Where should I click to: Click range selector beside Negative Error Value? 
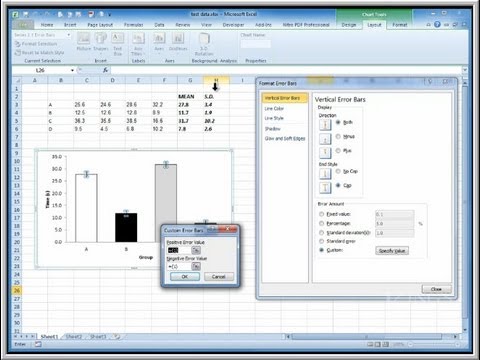(196, 266)
